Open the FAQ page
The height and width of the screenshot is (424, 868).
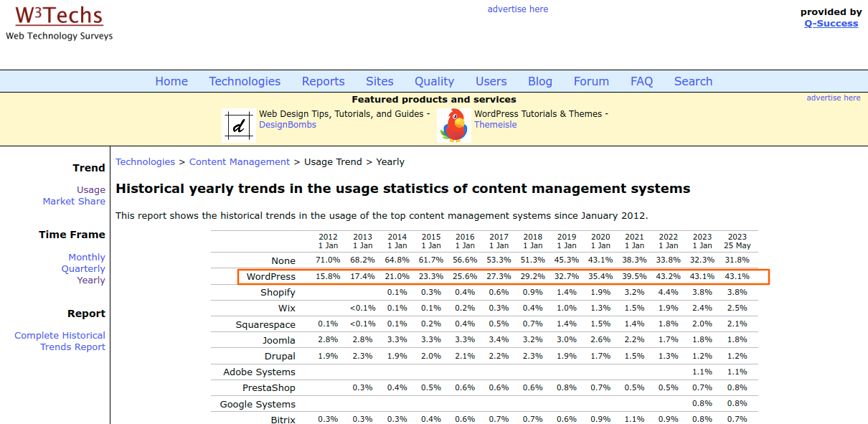tap(641, 81)
